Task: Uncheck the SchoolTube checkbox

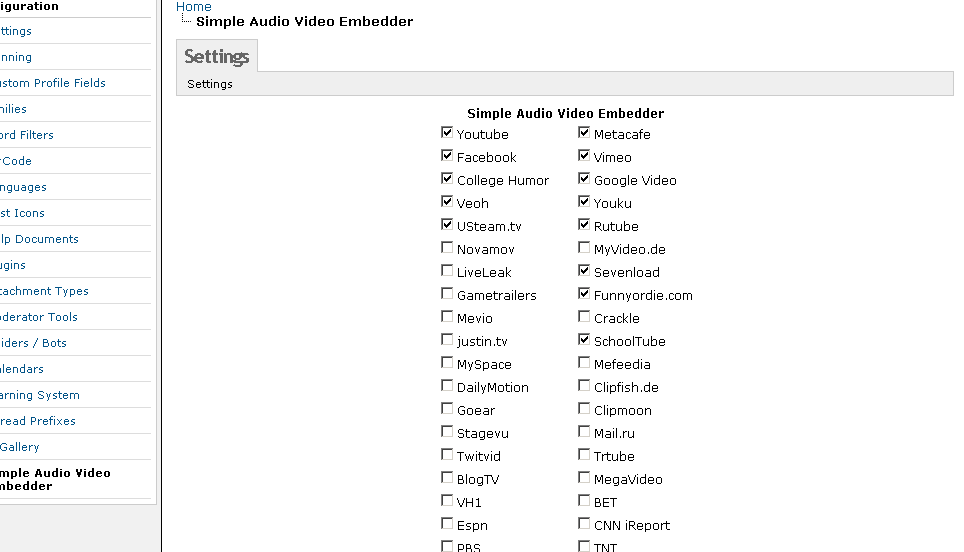Action: pos(584,340)
